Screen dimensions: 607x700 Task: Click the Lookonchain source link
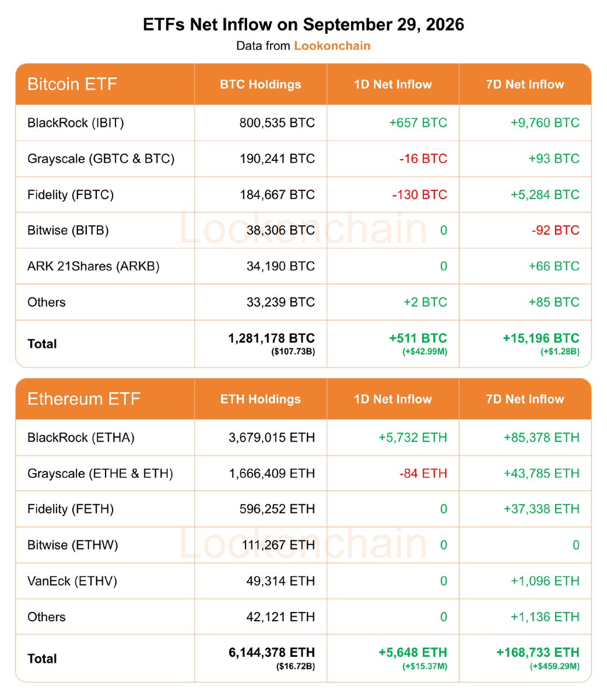tap(332, 45)
